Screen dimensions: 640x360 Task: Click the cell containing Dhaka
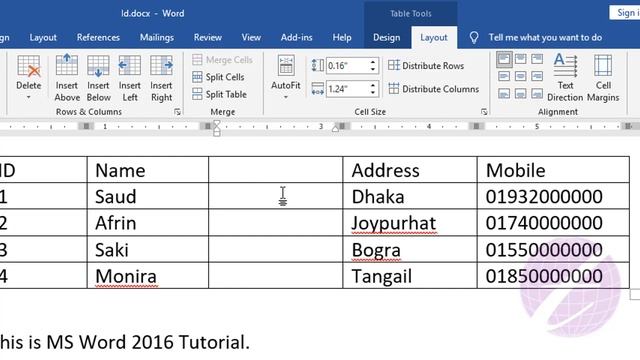click(410, 196)
